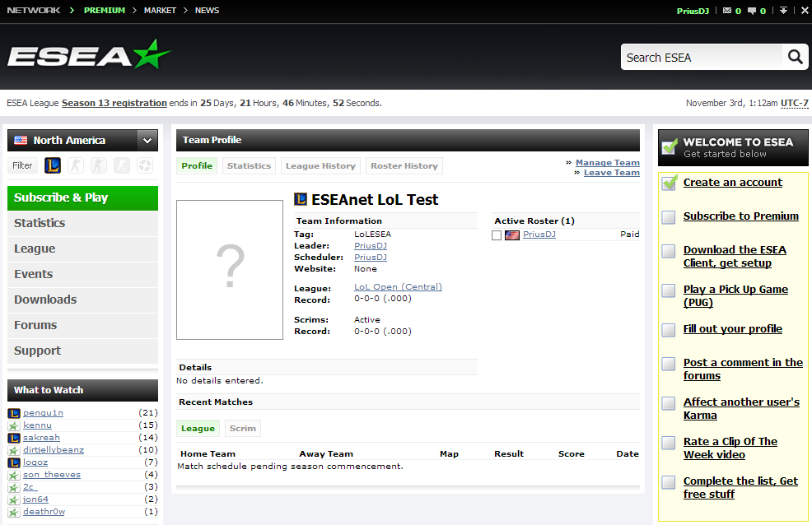Viewport: 812px width, 525px height.
Task: Open the Statistics tab in Team Profile
Action: click(249, 166)
